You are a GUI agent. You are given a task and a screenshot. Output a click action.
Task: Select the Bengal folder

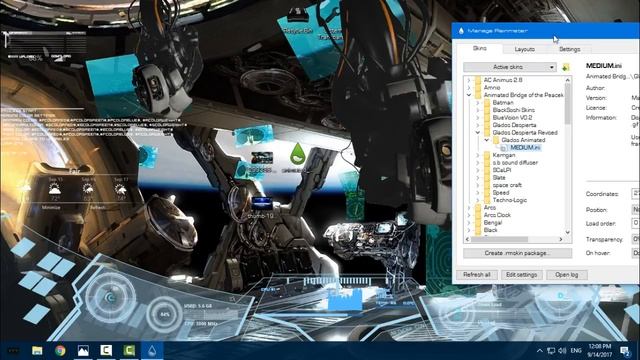493,222
